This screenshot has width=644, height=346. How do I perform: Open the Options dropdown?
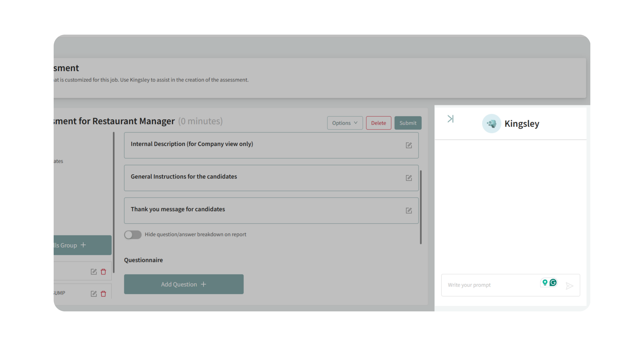coord(345,123)
